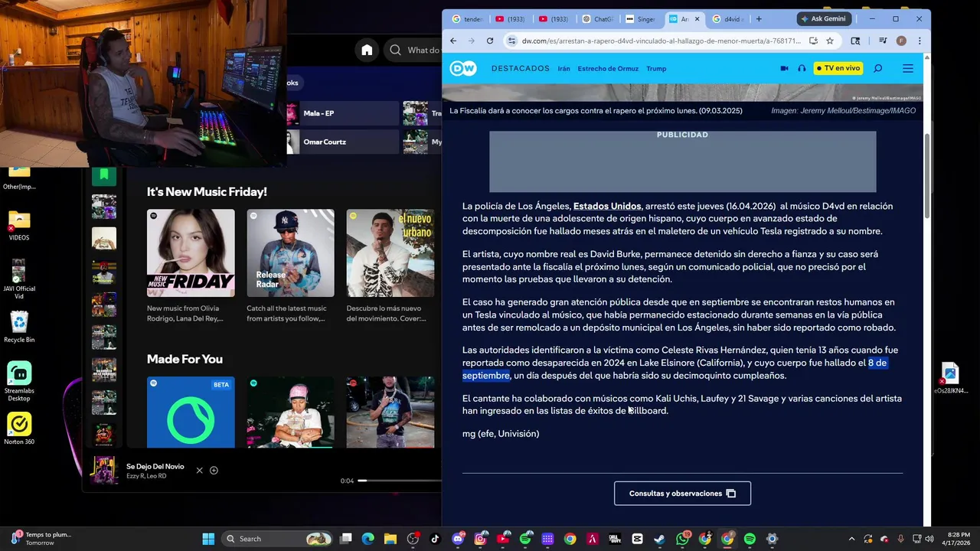Open site information icon in address bar
980x551 pixels.
(511, 41)
